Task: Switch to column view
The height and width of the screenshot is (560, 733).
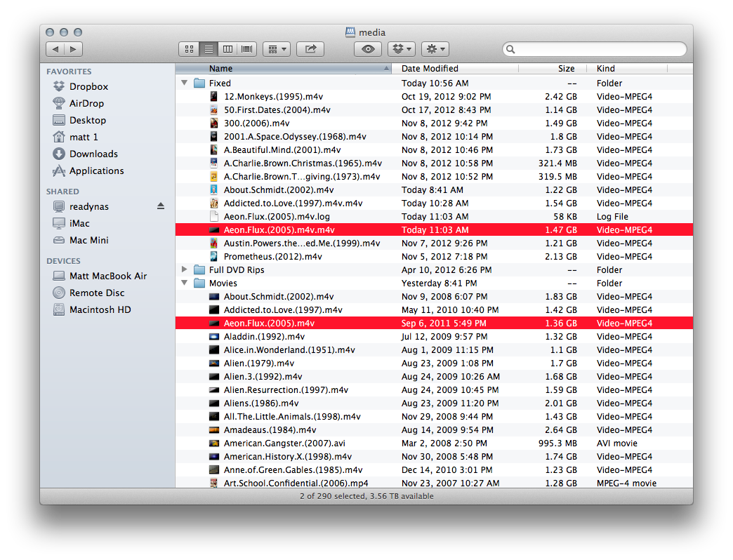Action: 227,49
